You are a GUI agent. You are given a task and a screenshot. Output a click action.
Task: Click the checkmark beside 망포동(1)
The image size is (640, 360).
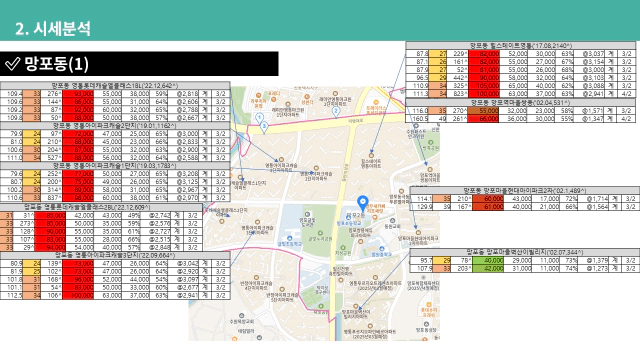12,64
